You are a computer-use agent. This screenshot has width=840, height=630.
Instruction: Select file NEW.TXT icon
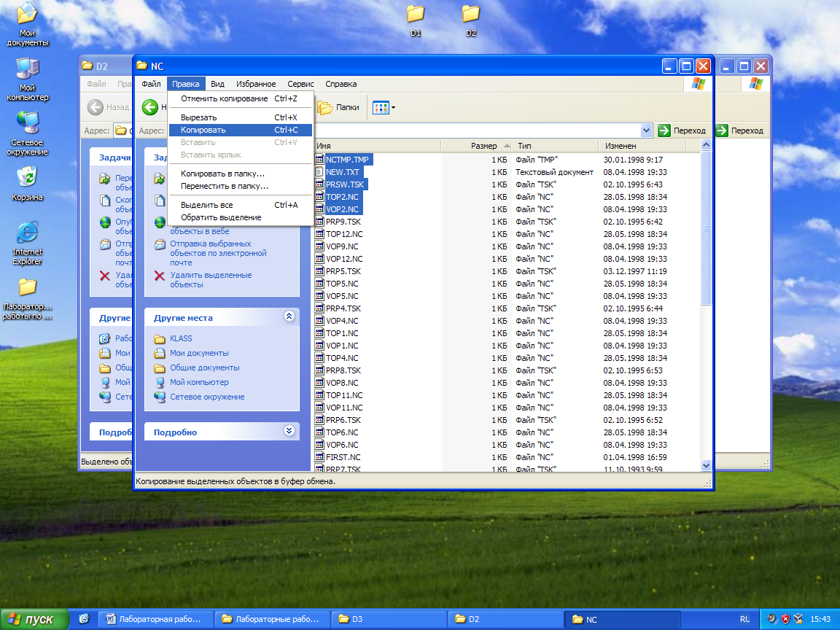click(319, 172)
